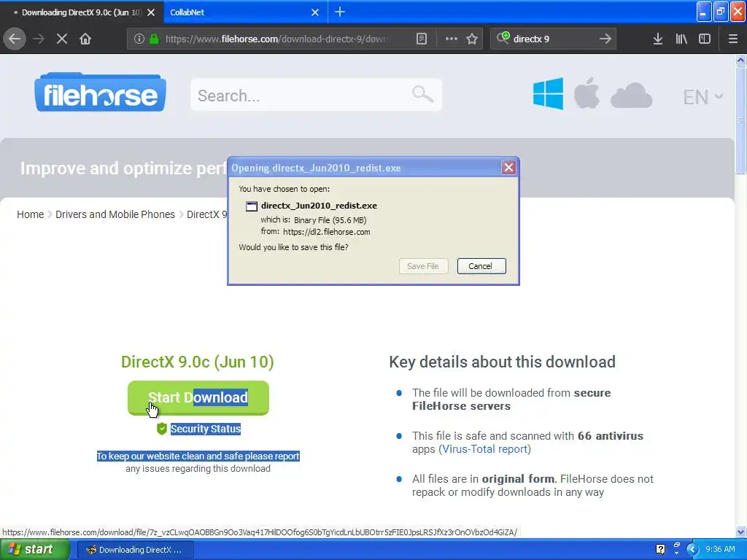Click the green Security Status shield icon

[x=161, y=429]
